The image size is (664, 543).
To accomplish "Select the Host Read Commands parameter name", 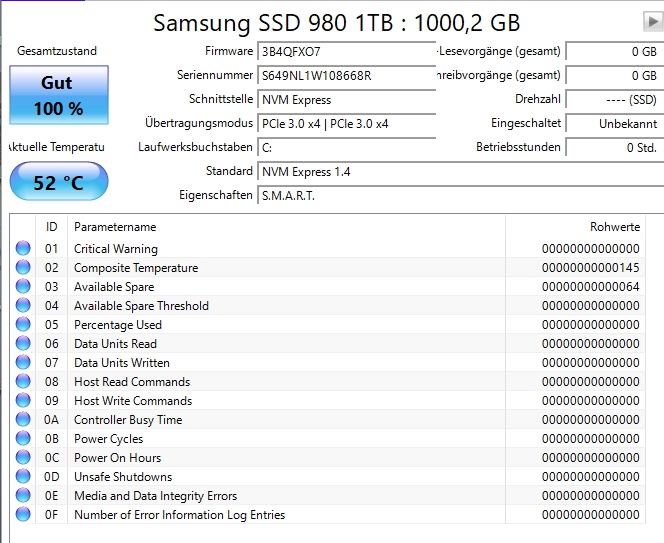I will click(x=132, y=382).
